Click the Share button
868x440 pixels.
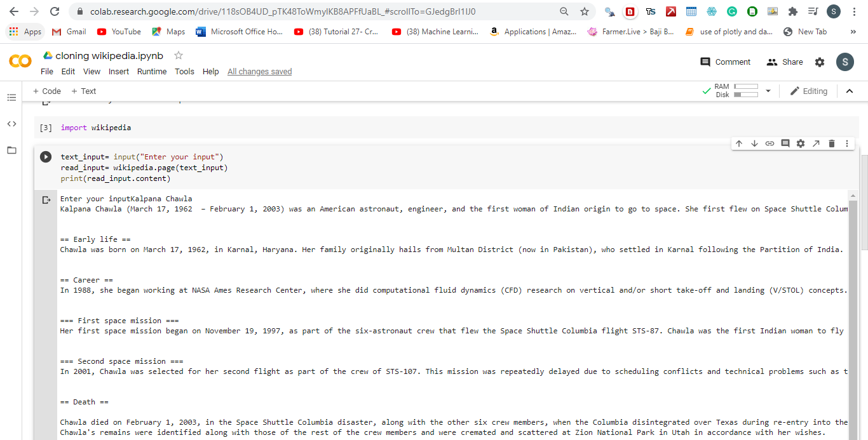785,62
